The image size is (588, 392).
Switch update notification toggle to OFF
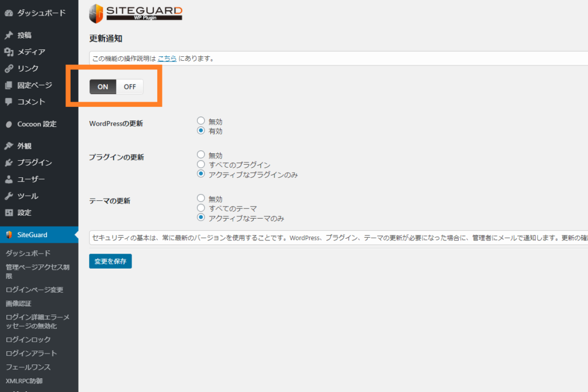coord(130,87)
